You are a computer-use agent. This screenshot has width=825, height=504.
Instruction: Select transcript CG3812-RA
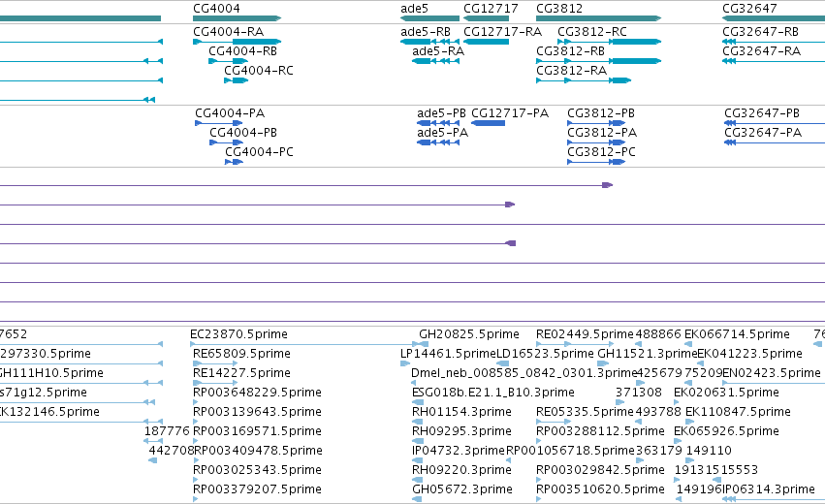(571, 71)
